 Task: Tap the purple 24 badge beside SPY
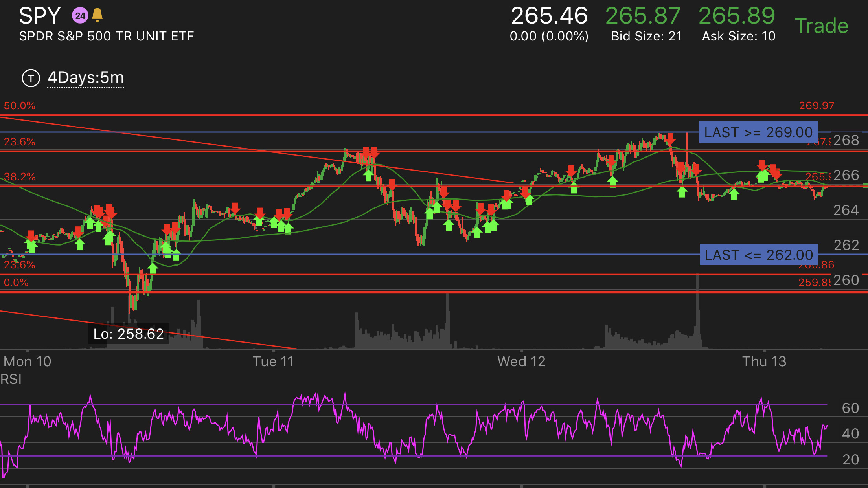pyautogui.click(x=80, y=16)
